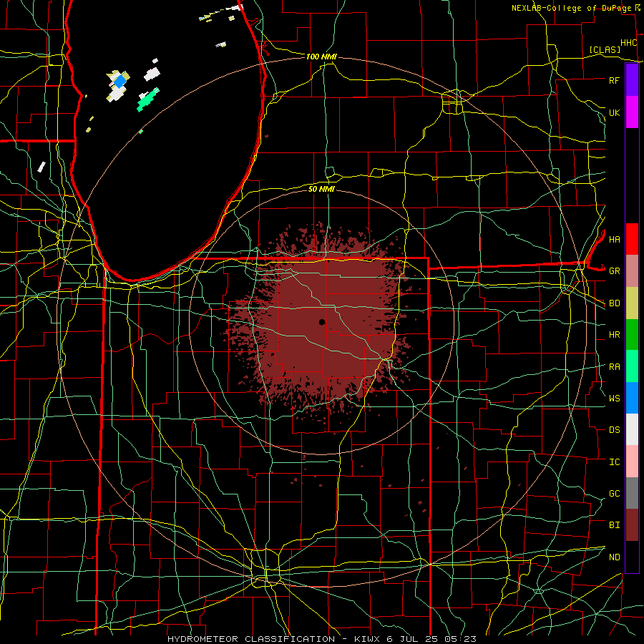Click the DS legend label
The image size is (644, 644).
(x=614, y=430)
